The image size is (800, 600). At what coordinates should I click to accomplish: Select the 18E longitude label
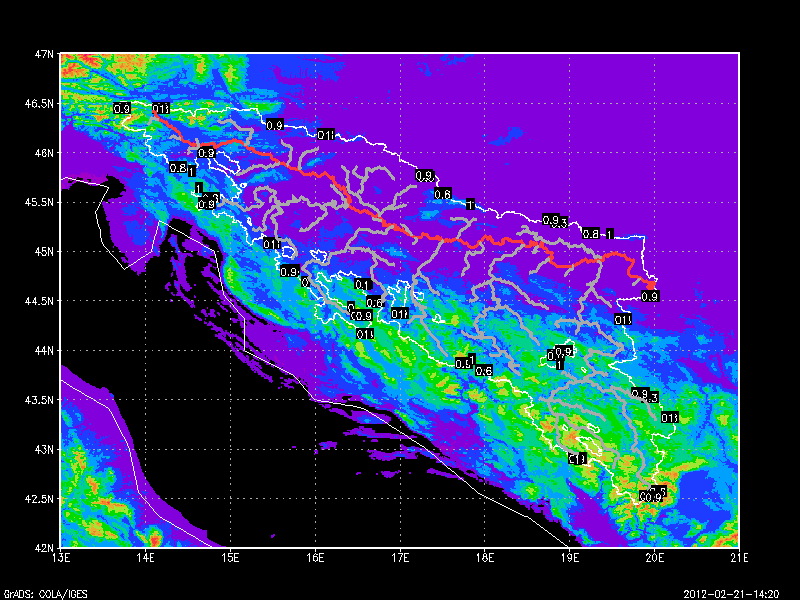point(485,558)
